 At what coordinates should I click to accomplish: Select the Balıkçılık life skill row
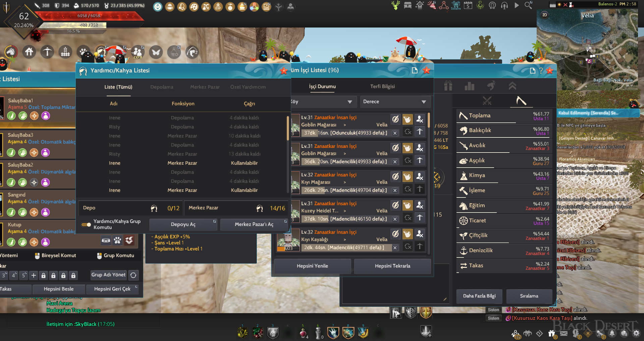[504, 130]
